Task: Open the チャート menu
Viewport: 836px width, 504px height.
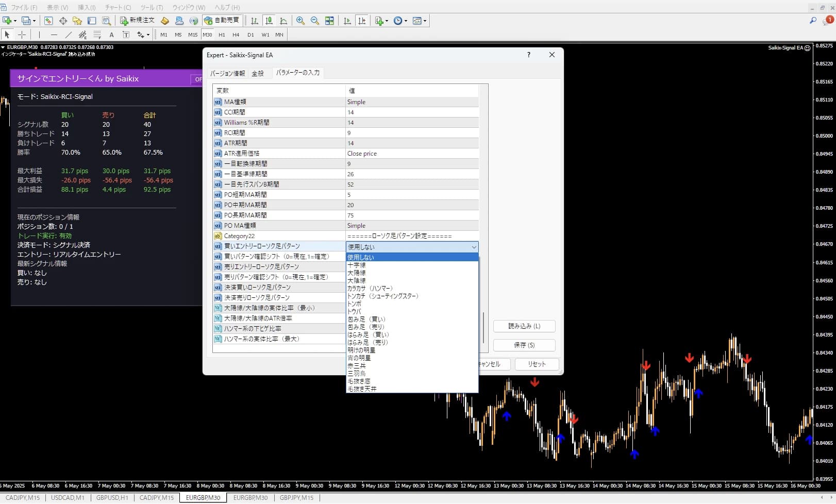Action: tap(117, 7)
